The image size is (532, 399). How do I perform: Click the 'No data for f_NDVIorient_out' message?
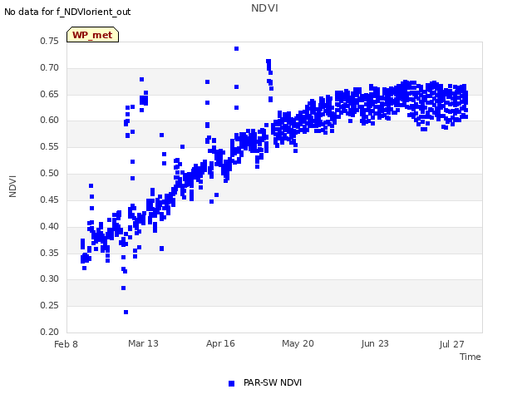[67, 12]
